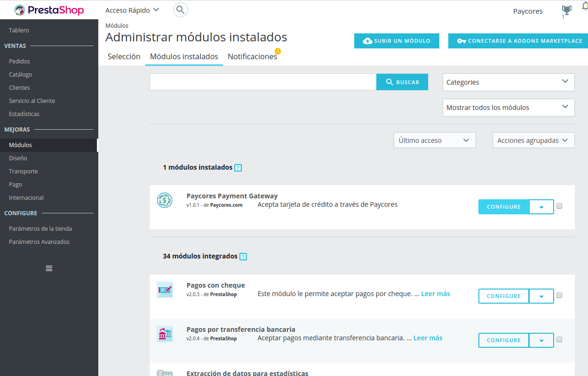588x376 pixels.
Task: Click the Paycores Payment Gateway module title
Action: [x=232, y=196]
